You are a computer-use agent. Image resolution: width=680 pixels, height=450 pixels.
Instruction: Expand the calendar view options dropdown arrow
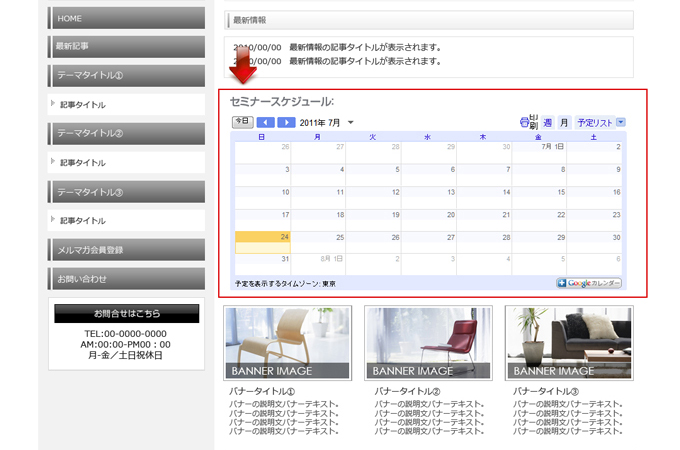621,122
